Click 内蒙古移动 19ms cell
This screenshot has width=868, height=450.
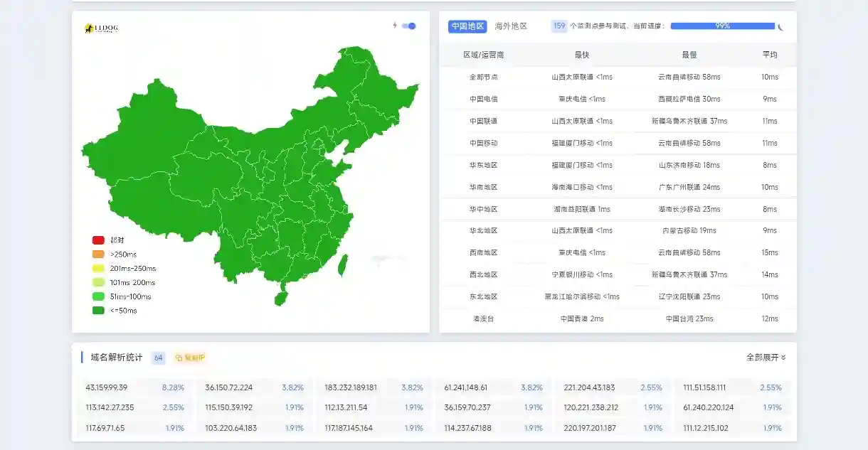click(689, 230)
